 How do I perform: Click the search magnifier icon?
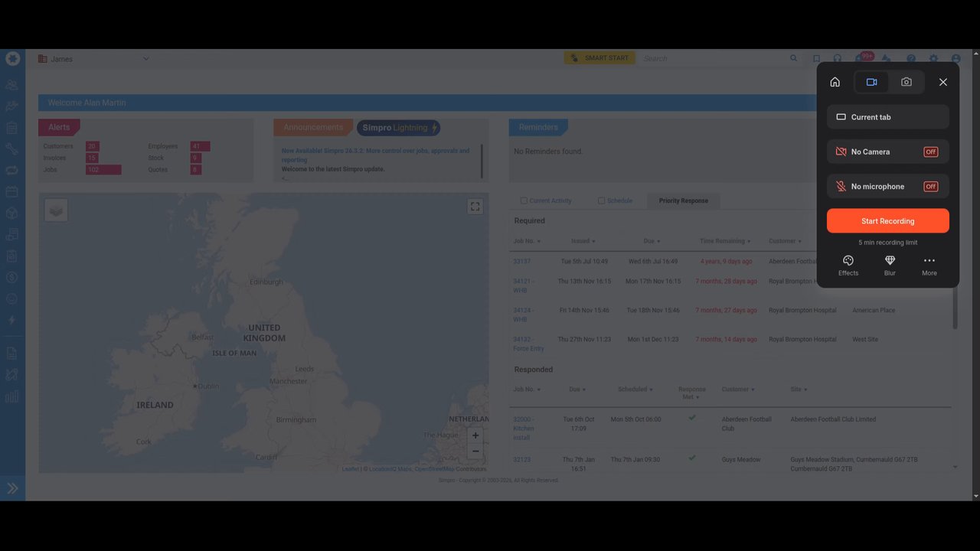tap(794, 58)
